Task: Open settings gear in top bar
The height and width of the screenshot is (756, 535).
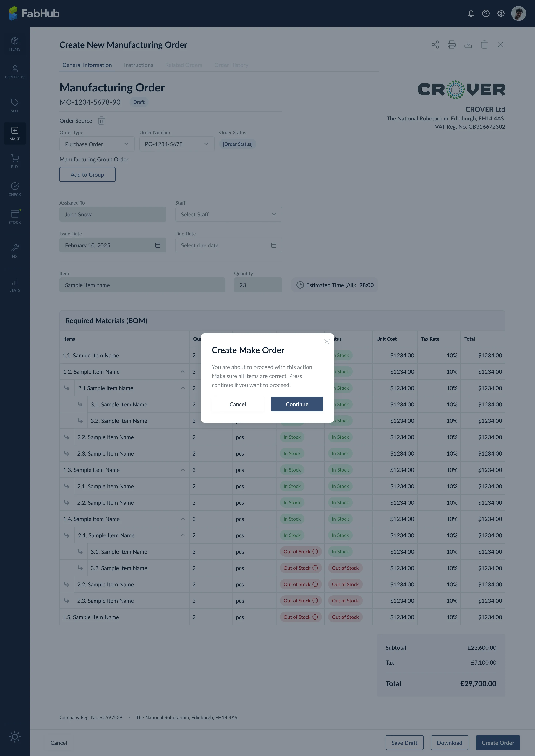Action: click(x=500, y=14)
